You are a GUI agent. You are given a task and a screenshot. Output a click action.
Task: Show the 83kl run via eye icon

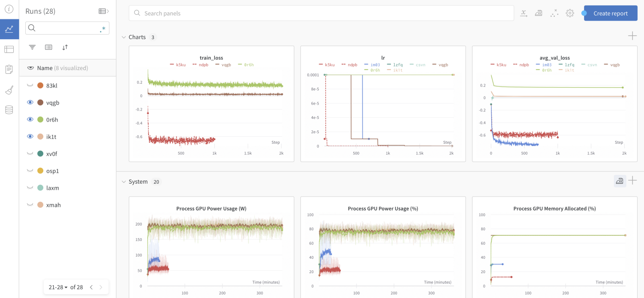click(30, 86)
